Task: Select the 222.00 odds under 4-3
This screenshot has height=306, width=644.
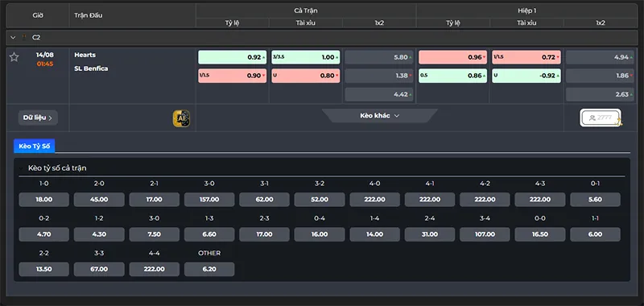Action: pyautogui.click(x=540, y=200)
